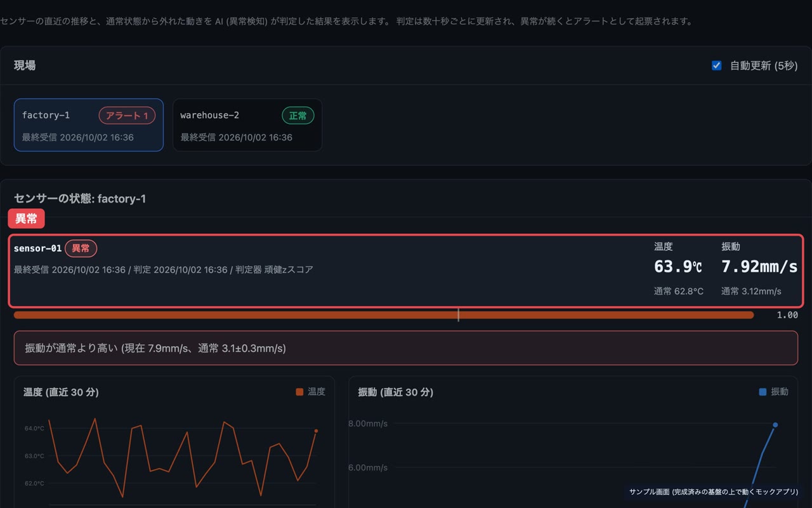Click the 62.0°C axis label
812x508 pixels.
click(x=34, y=483)
